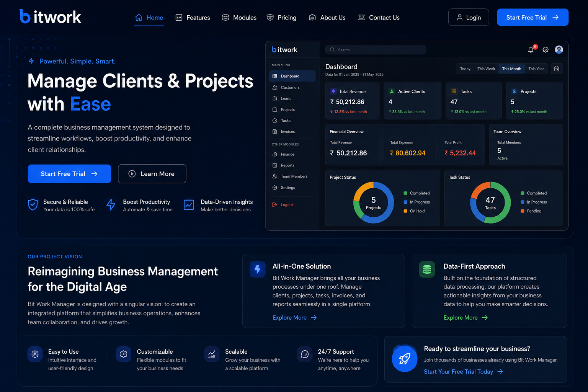Click the notification bell icon in dashboard
The height and width of the screenshot is (392, 588).
[531, 50]
